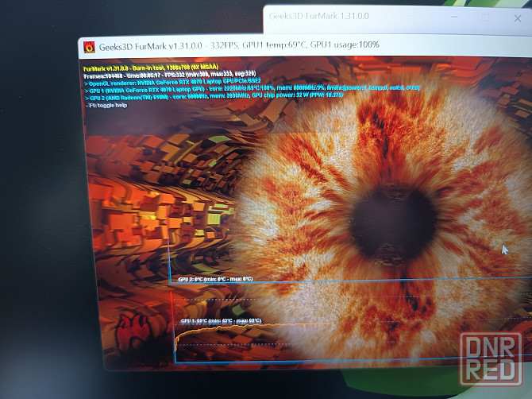Maximize the background Geeks3D FurMark window
Image resolution: width=532 pixels, height=399 pixels.
tap(486, 16)
